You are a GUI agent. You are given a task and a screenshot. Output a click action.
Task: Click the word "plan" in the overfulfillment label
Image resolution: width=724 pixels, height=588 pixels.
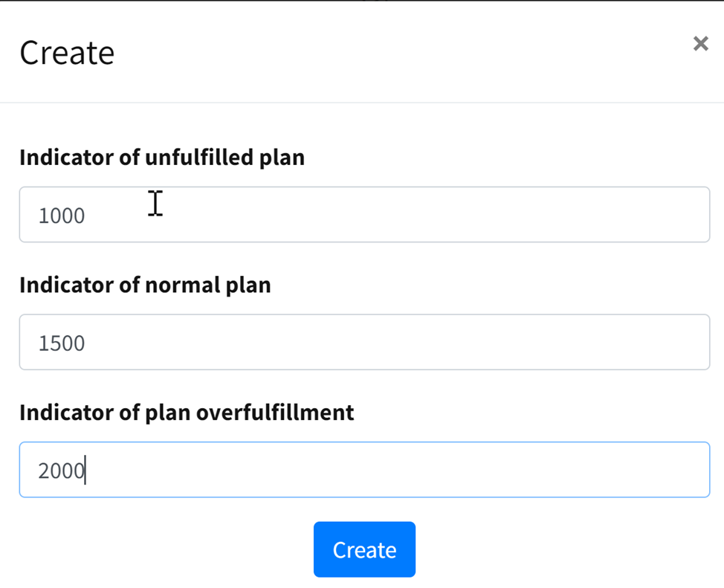167,413
